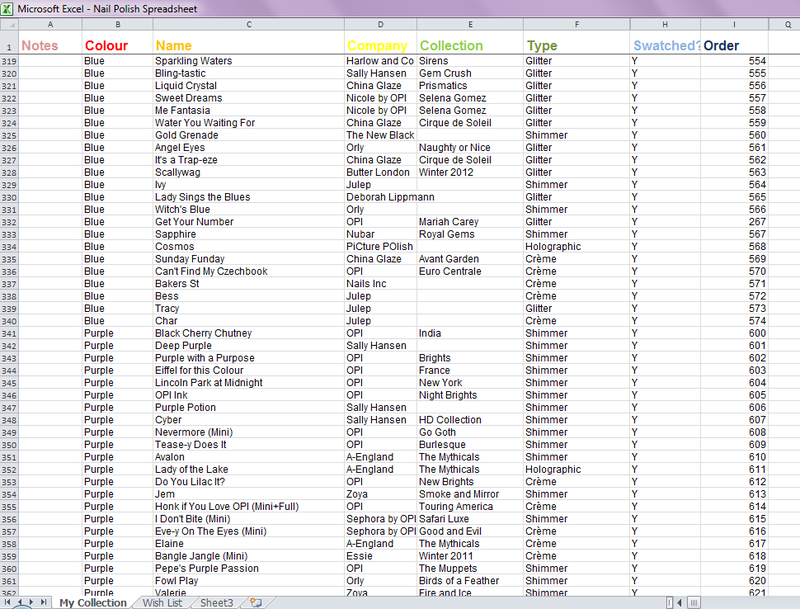Select the cell 'Deborah Lippmann'

pyautogui.click(x=381, y=197)
